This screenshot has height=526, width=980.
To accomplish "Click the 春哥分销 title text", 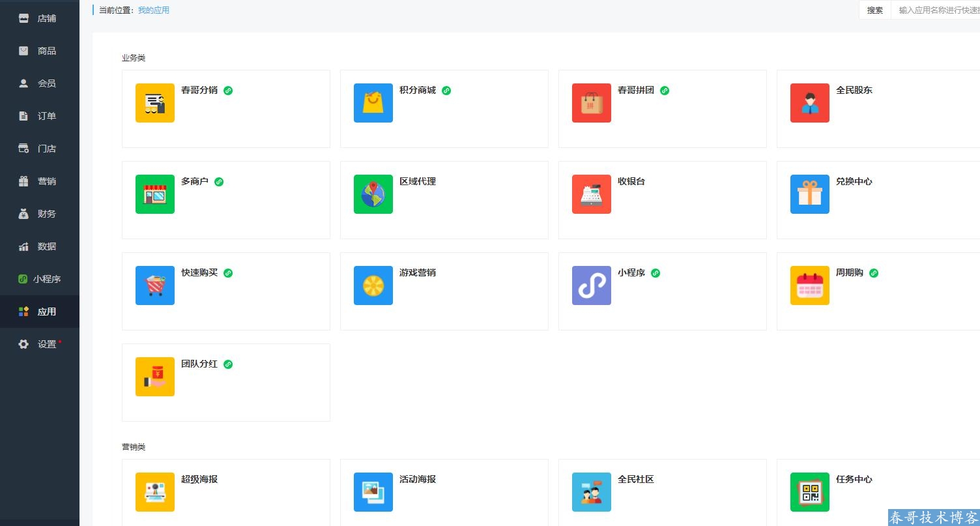I will [x=199, y=90].
